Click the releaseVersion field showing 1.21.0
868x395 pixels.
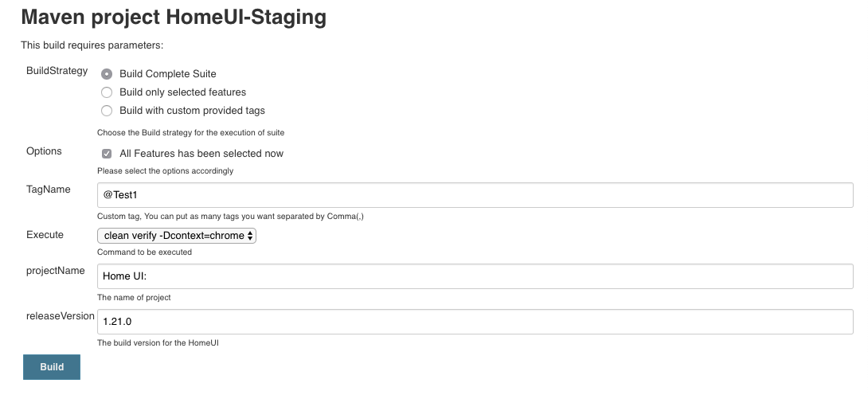pyautogui.click(x=475, y=322)
